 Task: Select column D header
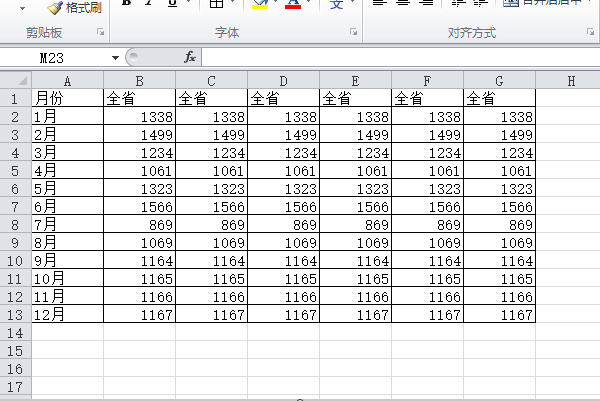pyautogui.click(x=283, y=81)
